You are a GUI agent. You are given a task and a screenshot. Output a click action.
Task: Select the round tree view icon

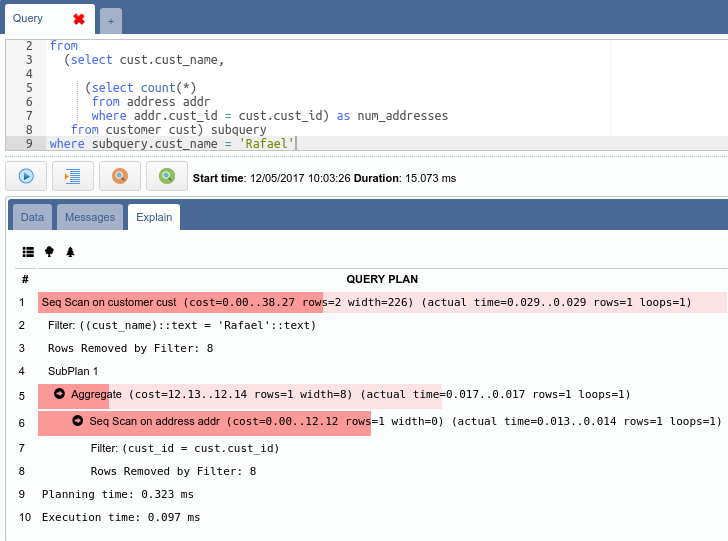tap(49, 252)
